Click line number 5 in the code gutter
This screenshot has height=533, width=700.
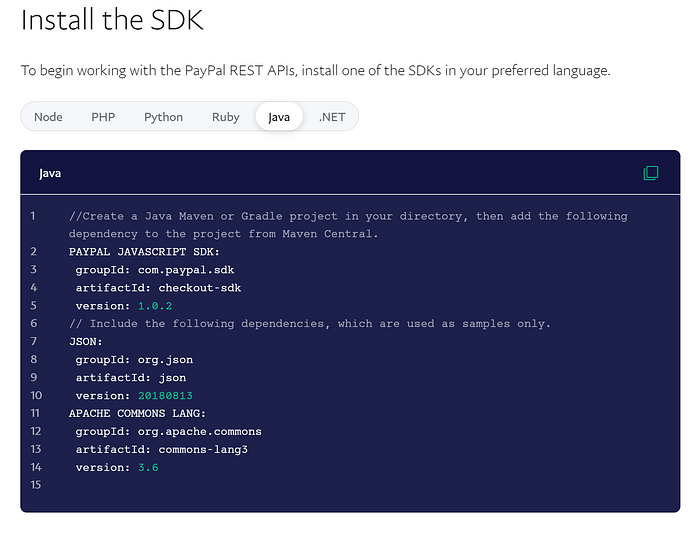(x=33, y=305)
